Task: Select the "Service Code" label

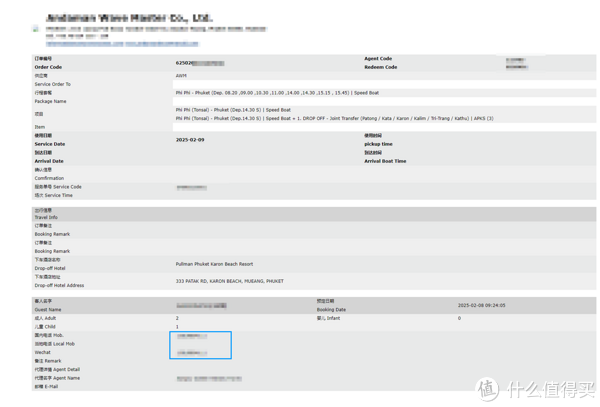Action: coord(67,187)
